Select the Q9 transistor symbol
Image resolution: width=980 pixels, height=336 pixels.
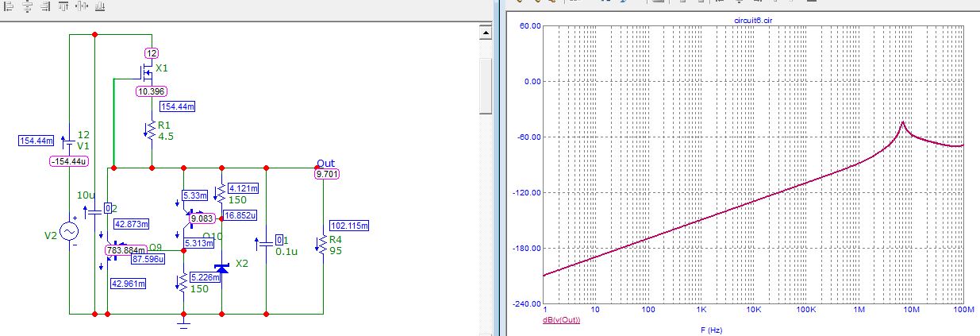[113, 249]
